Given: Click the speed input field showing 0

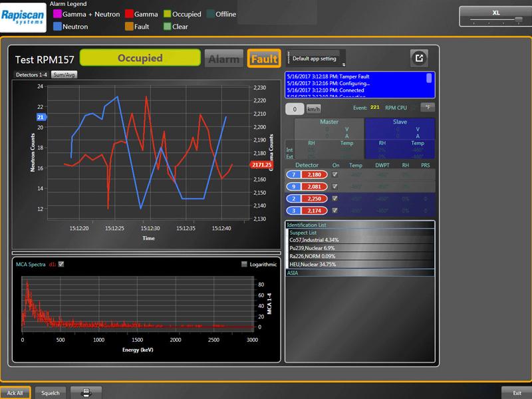Looking at the screenshot, I should coord(295,108).
